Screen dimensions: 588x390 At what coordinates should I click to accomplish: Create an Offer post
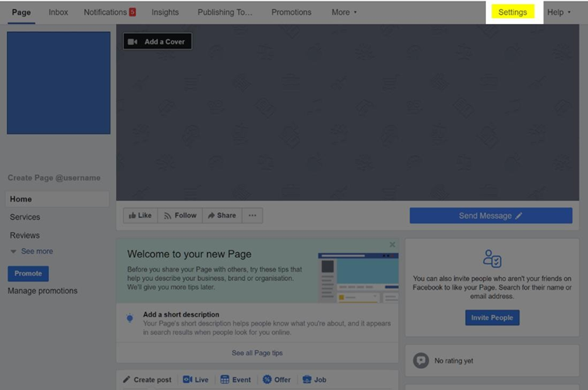tap(276, 380)
